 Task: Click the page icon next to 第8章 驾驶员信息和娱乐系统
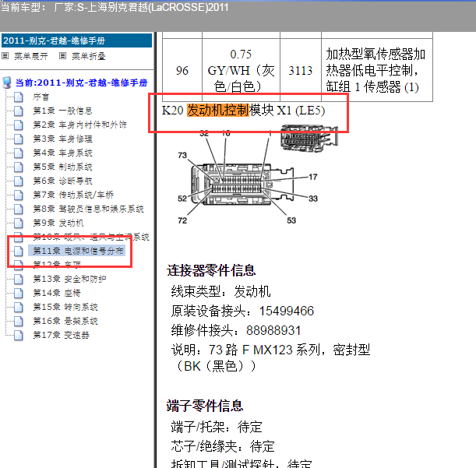click(19, 209)
